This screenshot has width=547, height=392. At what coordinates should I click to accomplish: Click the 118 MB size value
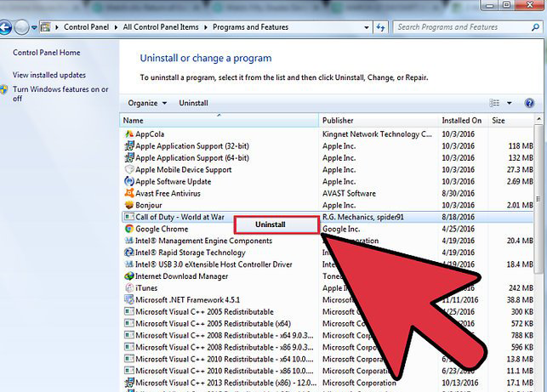tap(521, 146)
